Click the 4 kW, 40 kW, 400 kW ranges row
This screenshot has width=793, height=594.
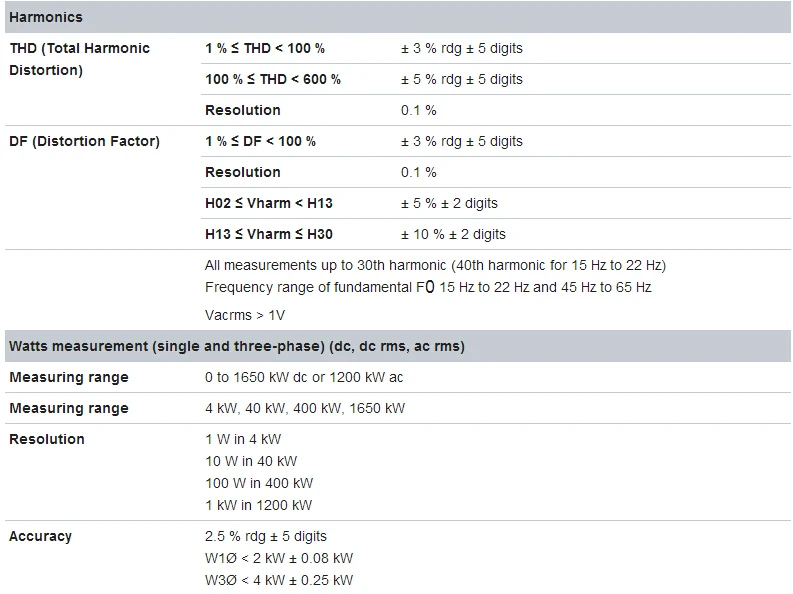point(398,408)
